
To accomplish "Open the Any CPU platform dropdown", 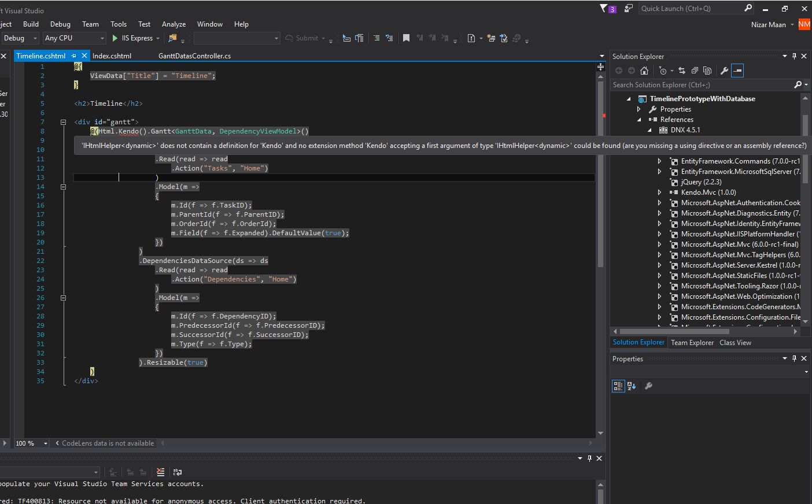I will pyautogui.click(x=75, y=38).
